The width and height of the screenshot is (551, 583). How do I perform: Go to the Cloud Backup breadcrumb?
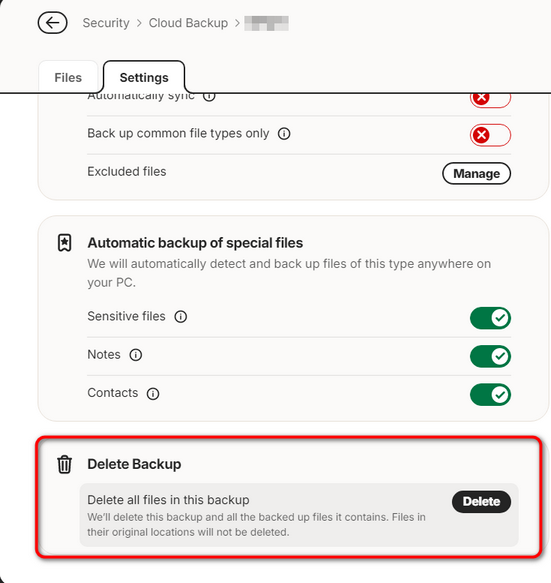(x=188, y=23)
